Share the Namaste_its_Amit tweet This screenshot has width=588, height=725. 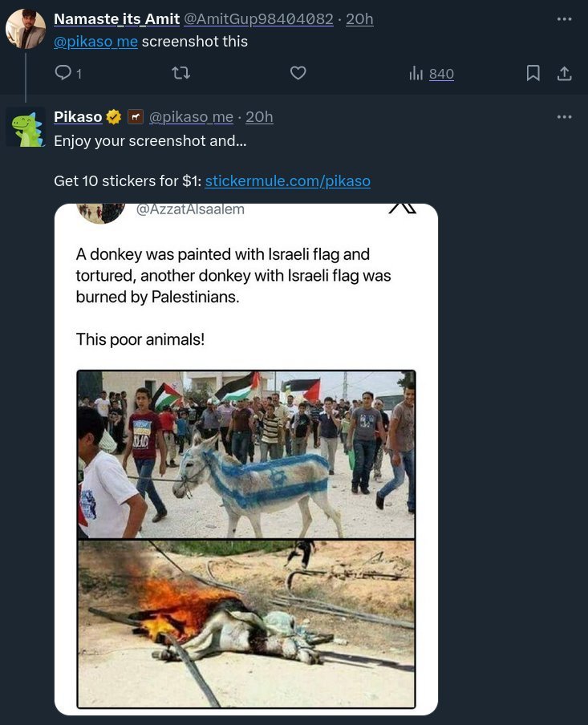point(564,74)
